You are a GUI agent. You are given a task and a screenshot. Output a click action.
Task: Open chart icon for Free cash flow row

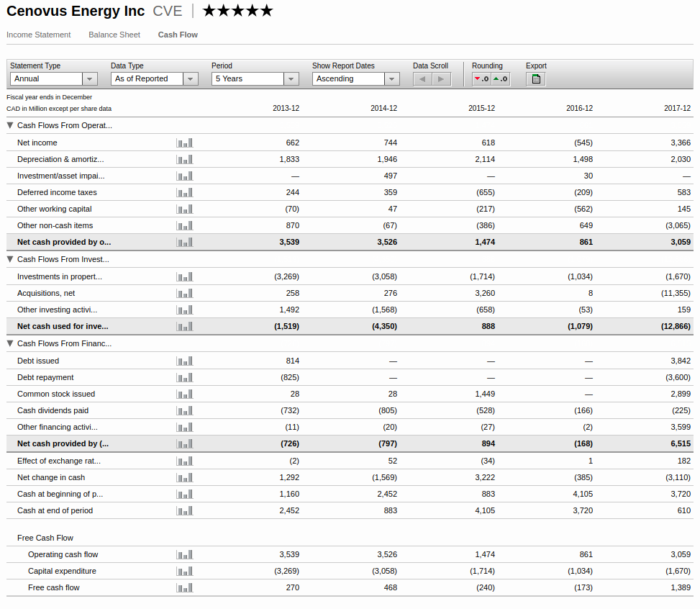pos(185,588)
